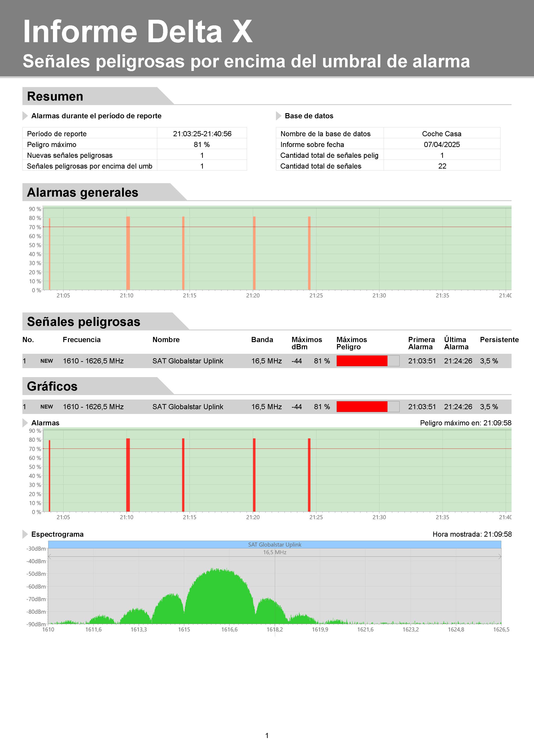Click the 'NEW' badge in the Gráficos row
534x756 pixels.
click(x=46, y=407)
